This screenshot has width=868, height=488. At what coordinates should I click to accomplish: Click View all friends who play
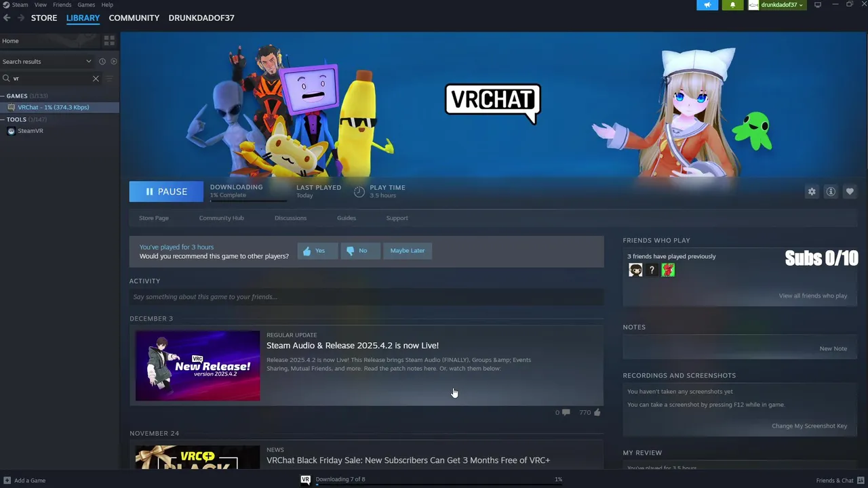(x=813, y=296)
